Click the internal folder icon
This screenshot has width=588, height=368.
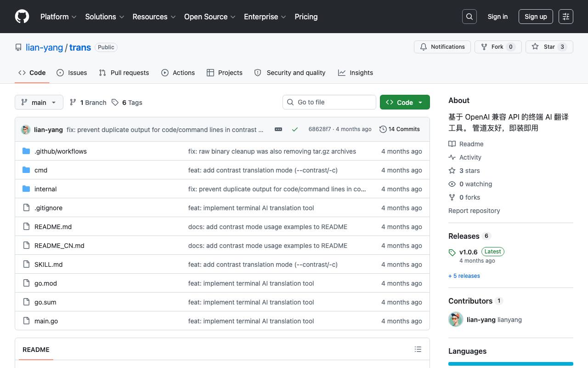click(x=26, y=189)
